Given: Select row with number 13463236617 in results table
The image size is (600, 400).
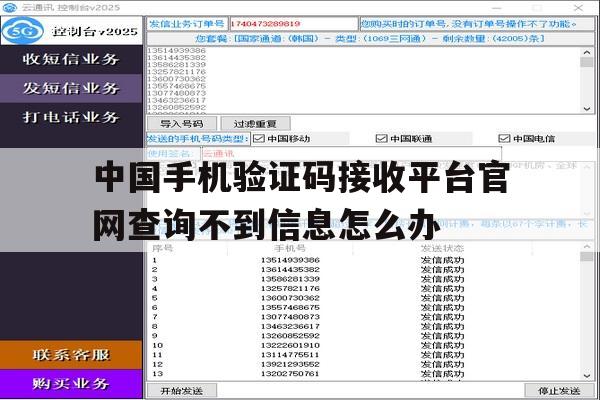Looking at the screenshot, I should (364, 327).
